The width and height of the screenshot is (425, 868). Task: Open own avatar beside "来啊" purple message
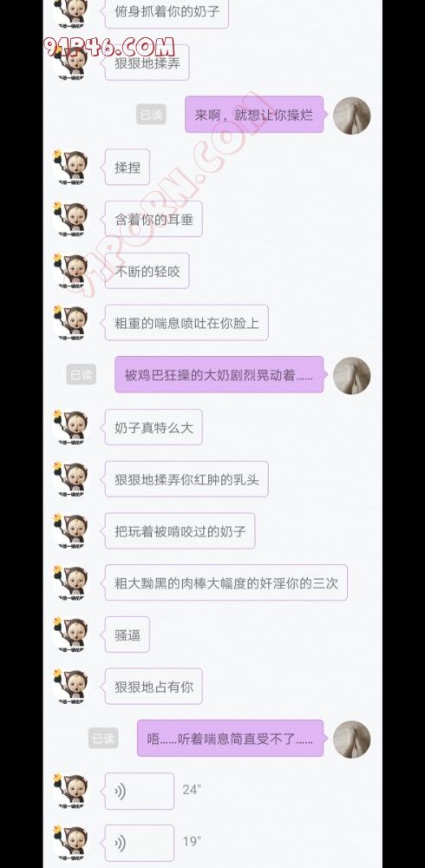[x=352, y=115]
